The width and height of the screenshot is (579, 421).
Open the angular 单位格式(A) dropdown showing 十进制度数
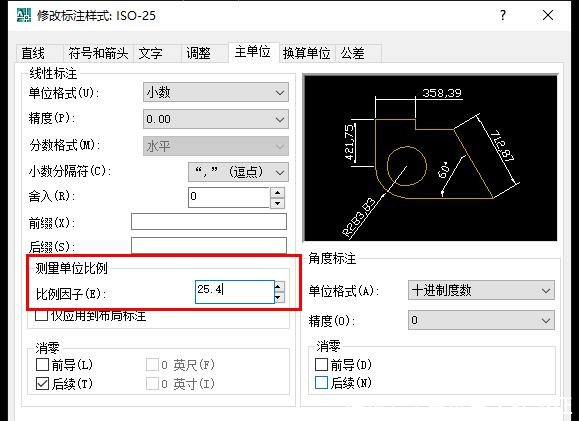coord(481,290)
